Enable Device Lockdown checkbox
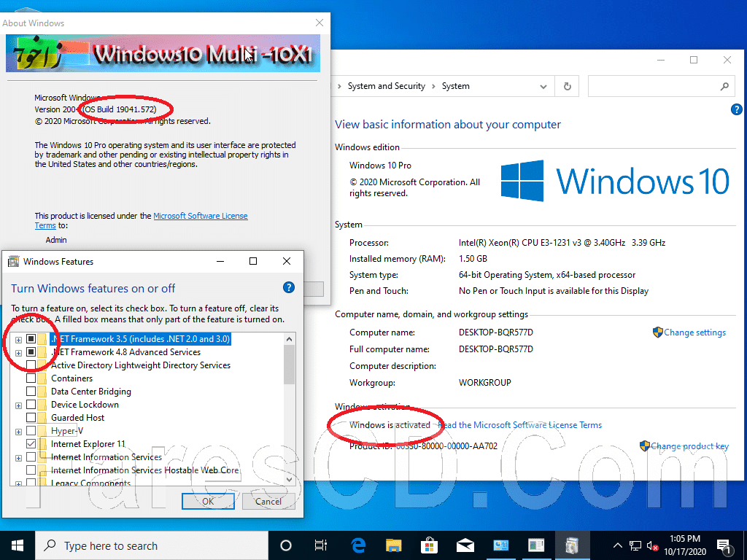The width and height of the screenshot is (747, 560). pos(31,404)
